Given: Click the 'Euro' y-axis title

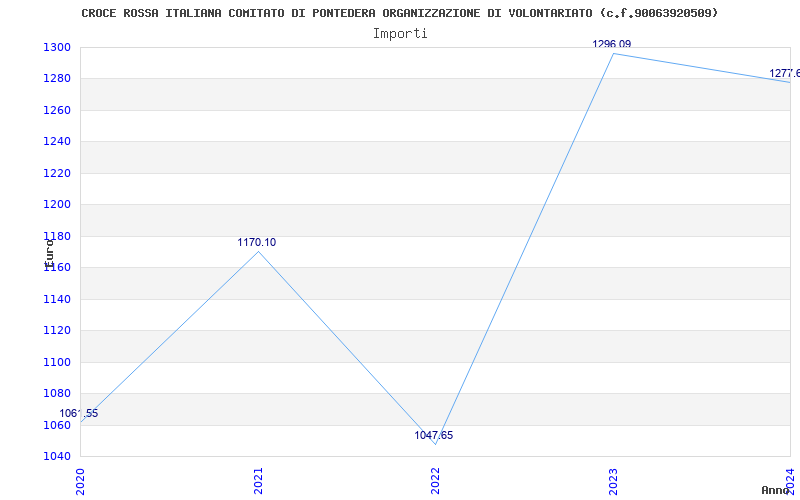Looking at the screenshot, I should (49, 254).
